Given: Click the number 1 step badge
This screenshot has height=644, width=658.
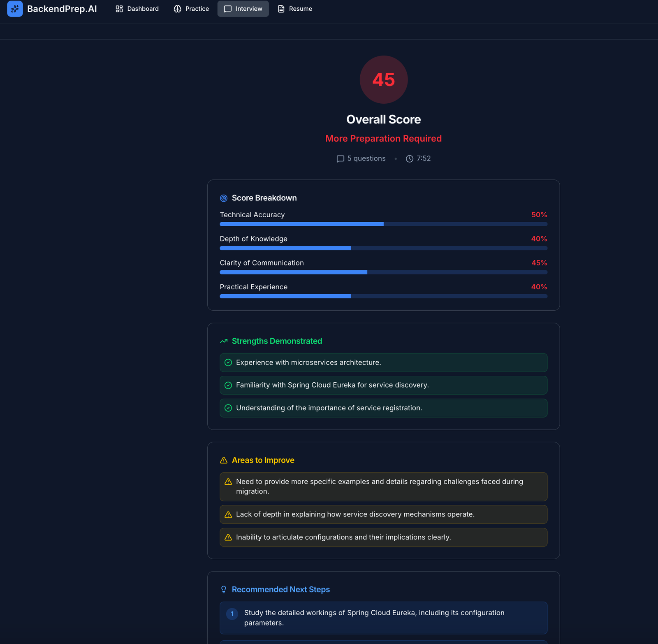Looking at the screenshot, I should coord(232,614).
